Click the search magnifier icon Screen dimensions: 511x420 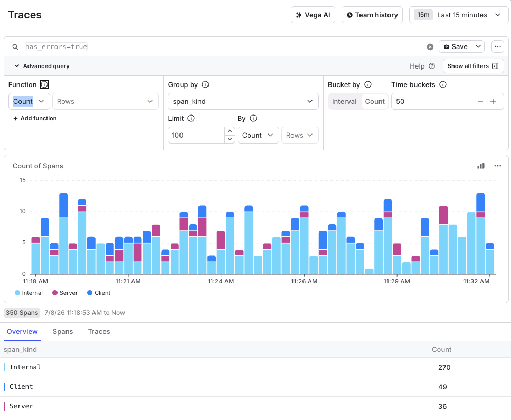(x=15, y=47)
